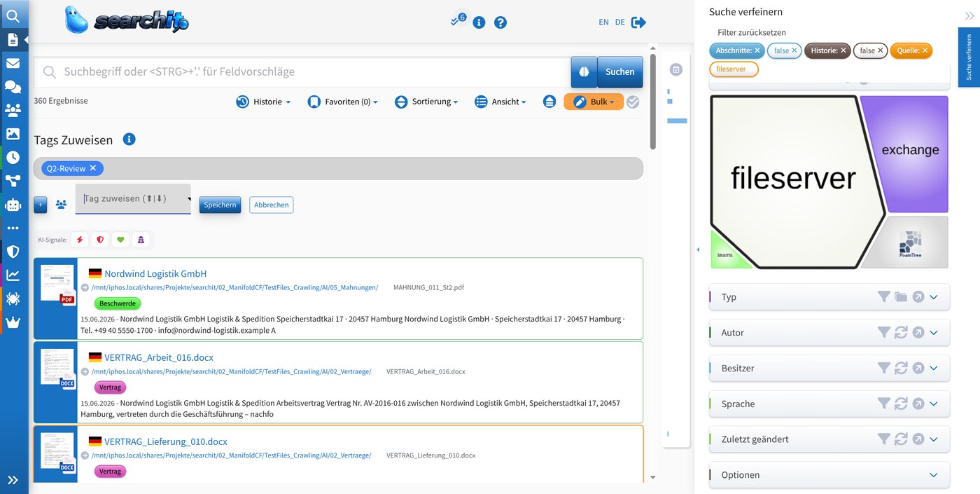
Task: Open the clock icon in the sidebar
Action: 13,158
